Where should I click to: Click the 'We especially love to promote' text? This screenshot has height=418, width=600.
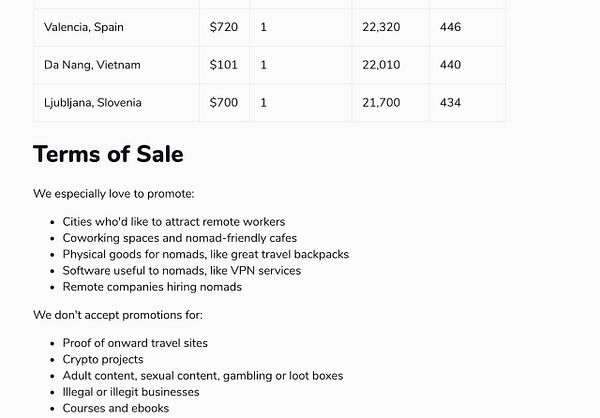[114, 194]
